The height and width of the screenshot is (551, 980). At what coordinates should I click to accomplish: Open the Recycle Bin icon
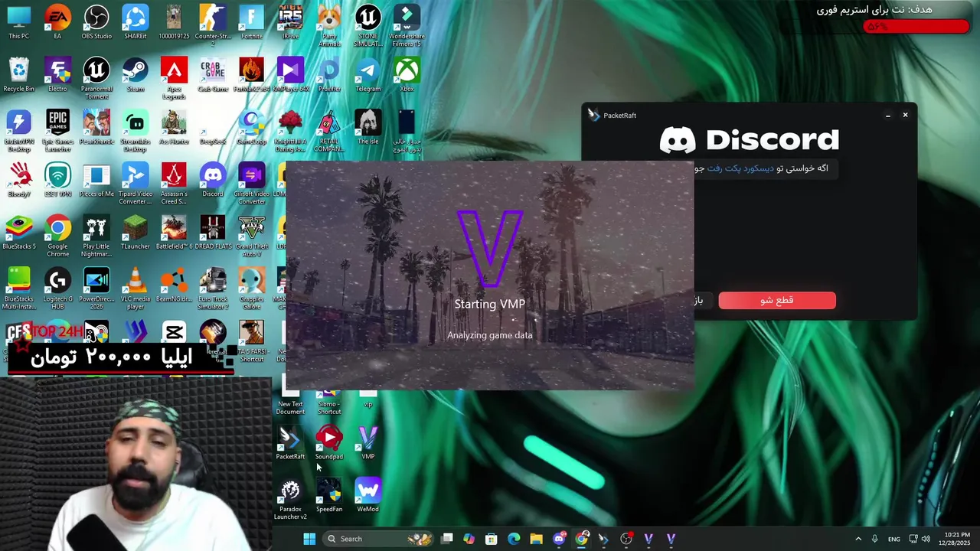[x=18, y=74]
